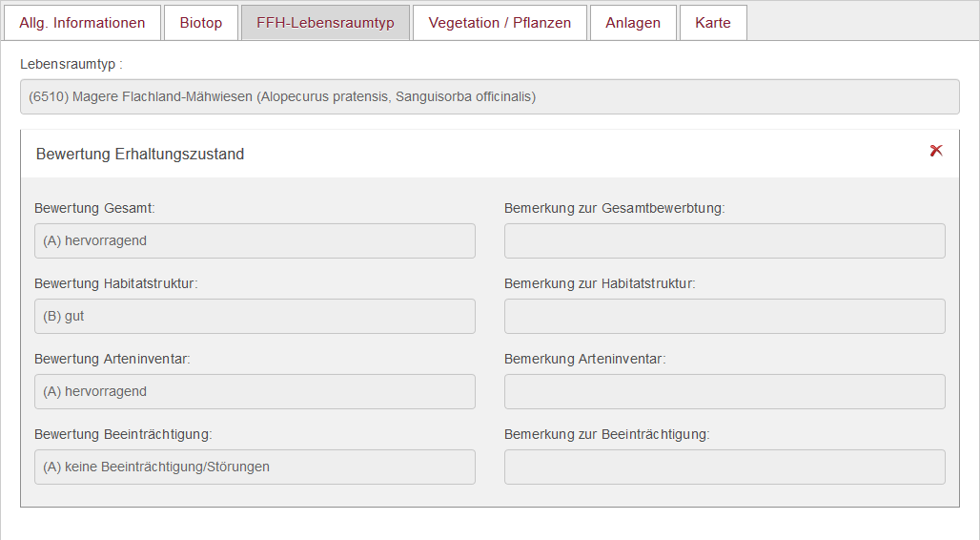Expand the Bewertung Habitatstruktur dropdown
The image size is (980, 540).
[x=255, y=316]
